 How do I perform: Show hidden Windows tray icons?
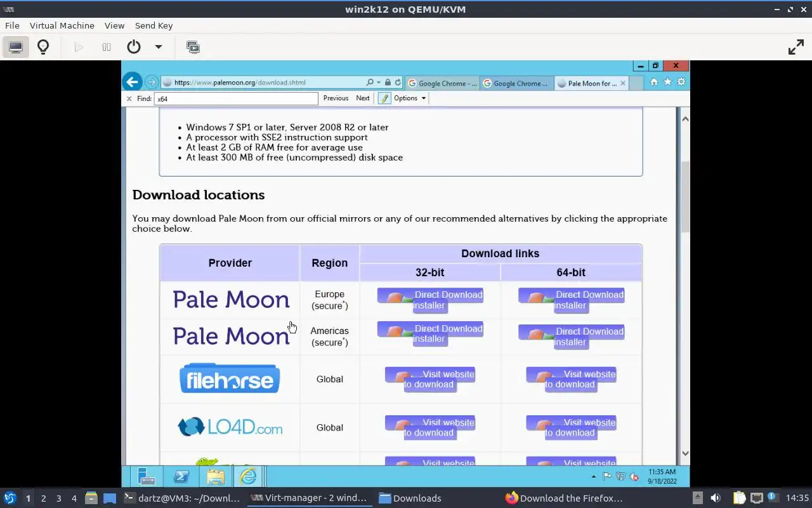[x=594, y=476]
